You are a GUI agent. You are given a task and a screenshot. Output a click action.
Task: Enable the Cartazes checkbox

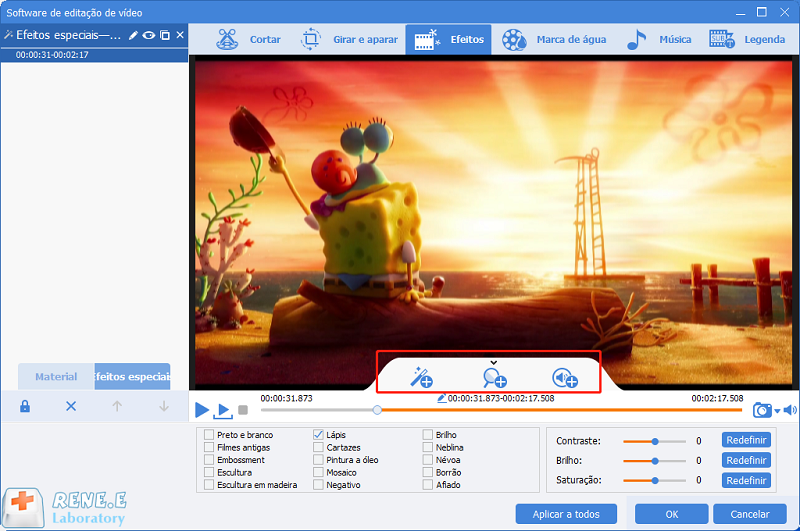(318, 447)
